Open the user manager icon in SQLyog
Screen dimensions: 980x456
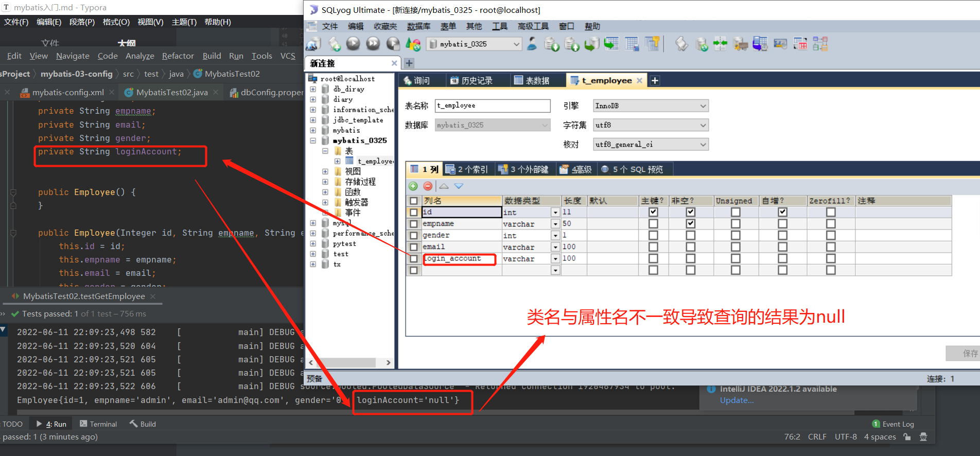click(x=532, y=44)
